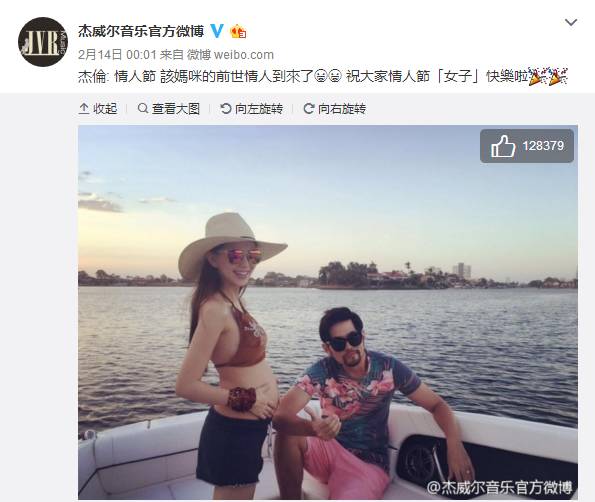Rotate image right with 向右旋转
Screen dimensions: 595x502
335,109
